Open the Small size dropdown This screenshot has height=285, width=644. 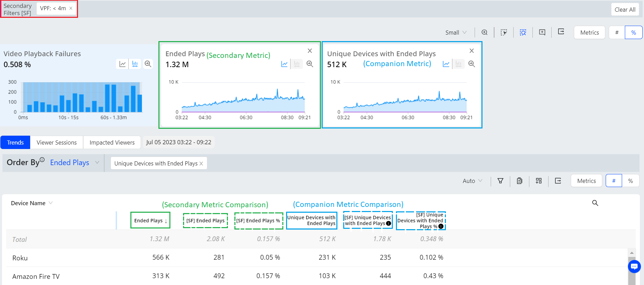(x=456, y=33)
